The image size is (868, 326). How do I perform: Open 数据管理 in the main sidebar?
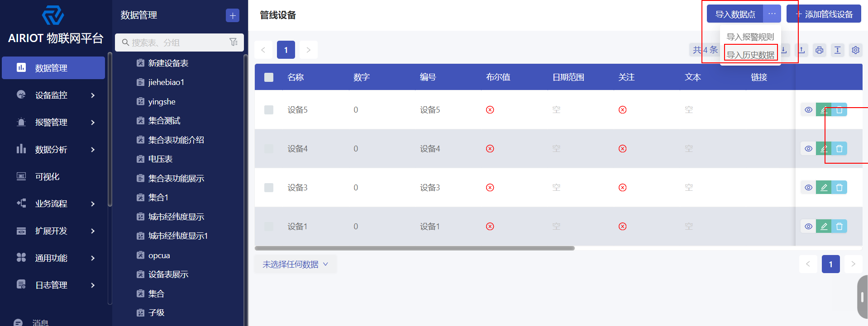53,68
